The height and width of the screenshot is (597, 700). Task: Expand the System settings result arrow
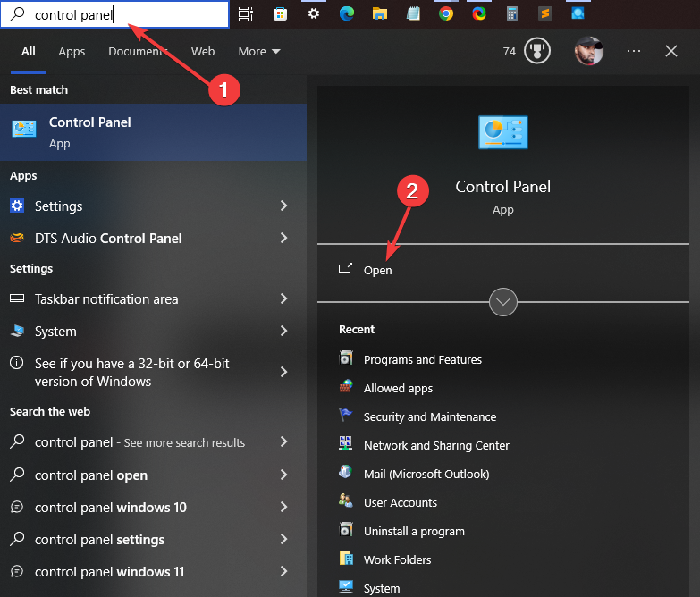click(284, 331)
